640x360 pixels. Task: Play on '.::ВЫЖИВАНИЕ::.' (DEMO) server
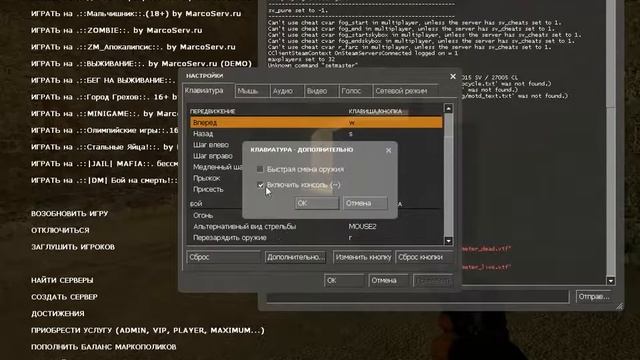[x=141, y=64]
